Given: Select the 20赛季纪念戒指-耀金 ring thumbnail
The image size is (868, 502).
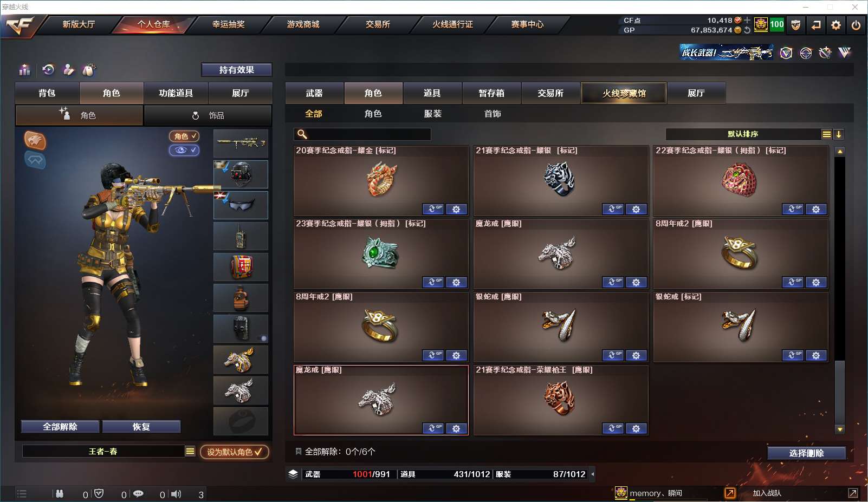Looking at the screenshot, I should (381, 180).
